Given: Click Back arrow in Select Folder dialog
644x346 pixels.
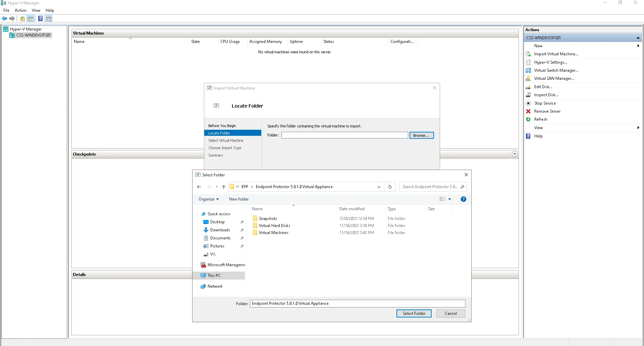Looking at the screenshot, I should point(199,187).
